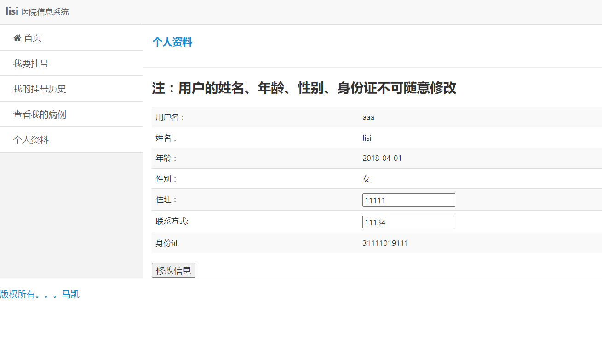
Task: Click the 身份证 label
Action: coord(167,243)
